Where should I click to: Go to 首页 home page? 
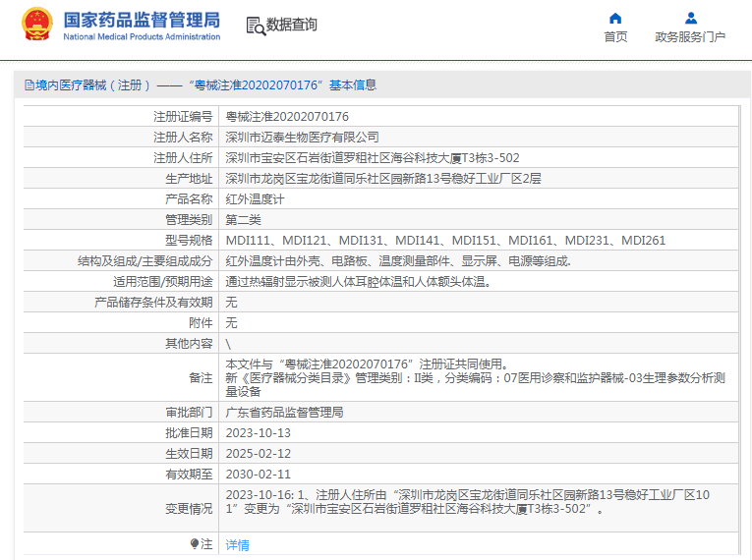(x=615, y=36)
